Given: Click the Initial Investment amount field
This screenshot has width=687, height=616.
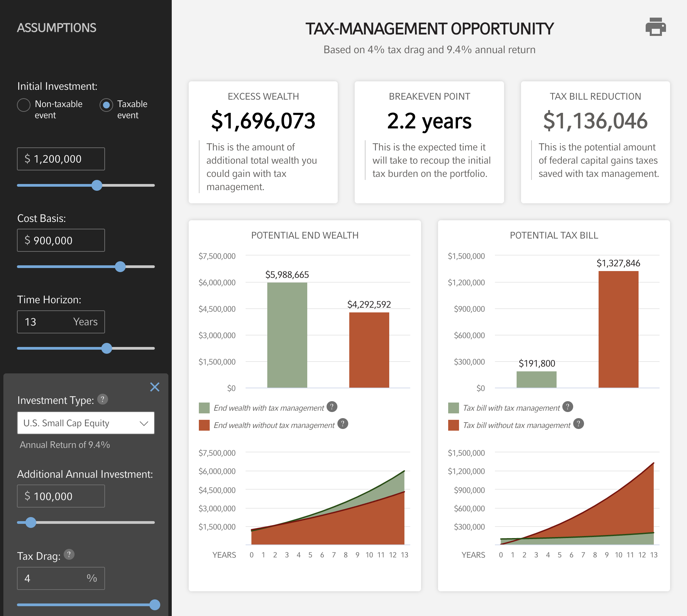Looking at the screenshot, I should point(61,159).
